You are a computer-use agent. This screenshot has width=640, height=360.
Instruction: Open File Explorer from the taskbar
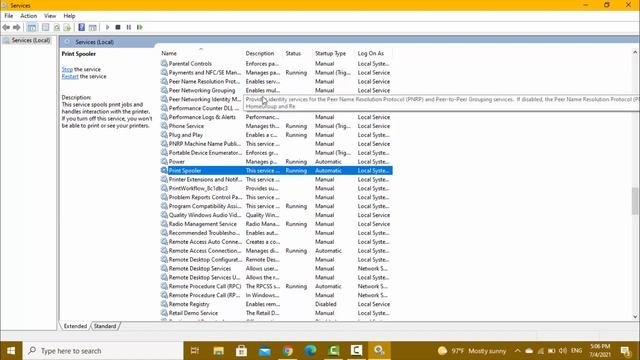[x=218, y=351]
